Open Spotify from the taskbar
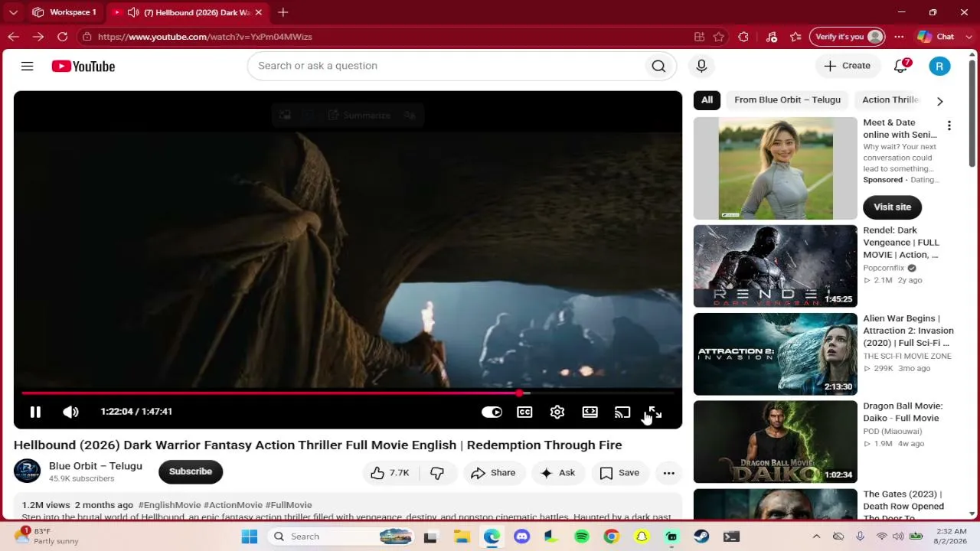This screenshot has width=980, height=551. [581, 536]
